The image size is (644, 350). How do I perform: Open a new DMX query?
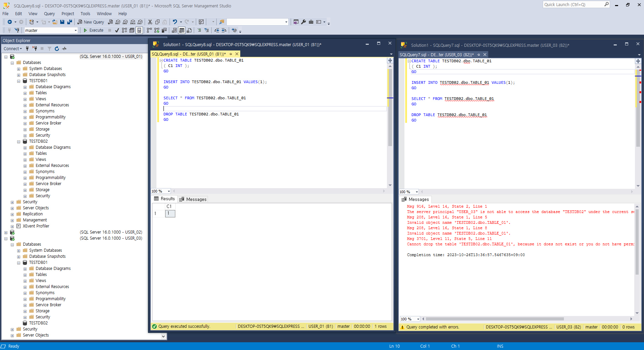125,22
